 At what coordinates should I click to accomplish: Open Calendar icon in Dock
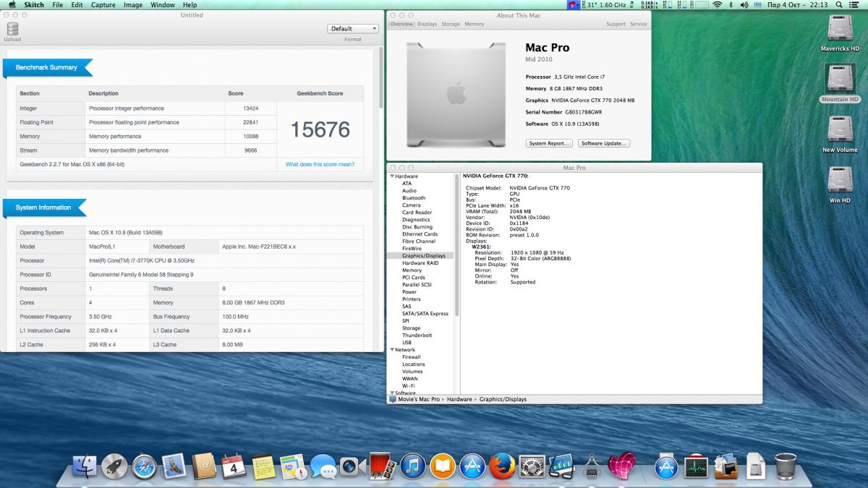tap(234, 466)
